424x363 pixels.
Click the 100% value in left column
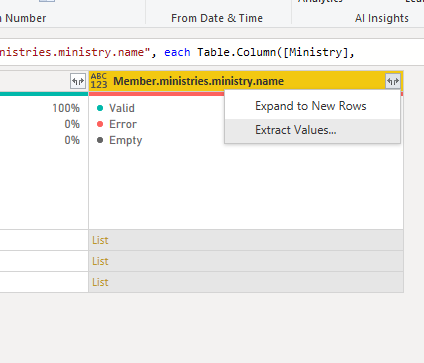(x=66, y=108)
